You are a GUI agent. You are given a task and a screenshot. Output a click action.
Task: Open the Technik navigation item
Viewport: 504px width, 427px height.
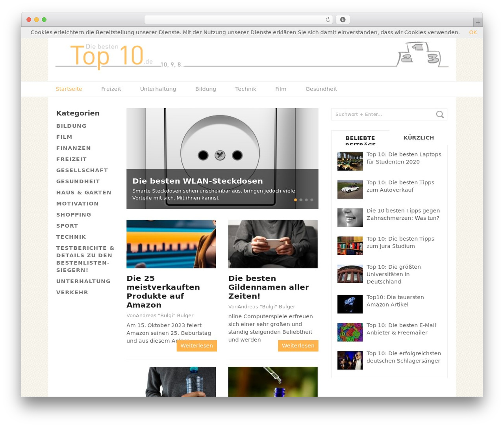246,89
